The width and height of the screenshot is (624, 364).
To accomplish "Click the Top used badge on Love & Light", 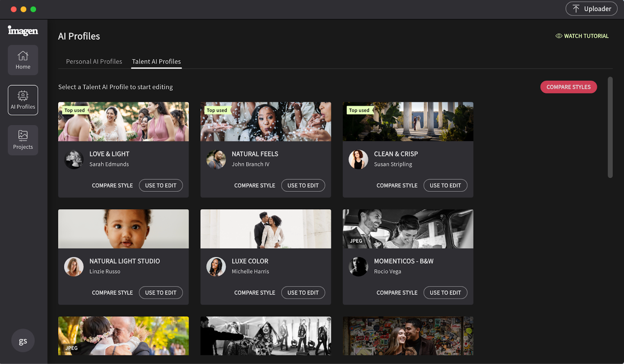I will 75,110.
